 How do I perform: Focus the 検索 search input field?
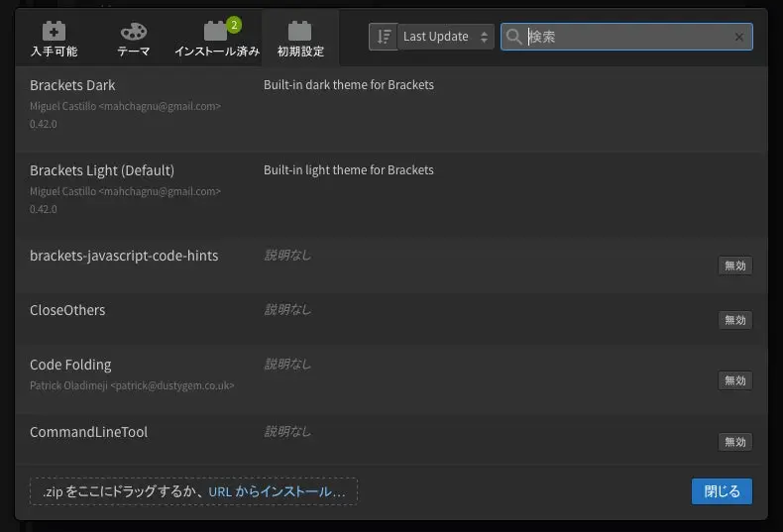pos(626,37)
